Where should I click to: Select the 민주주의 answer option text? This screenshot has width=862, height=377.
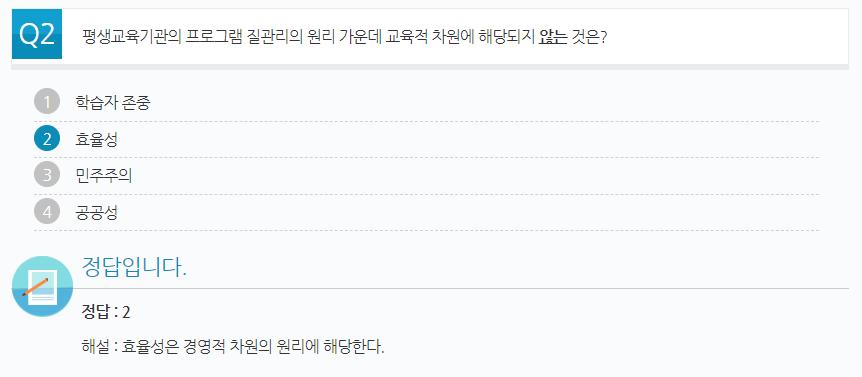[104, 176]
